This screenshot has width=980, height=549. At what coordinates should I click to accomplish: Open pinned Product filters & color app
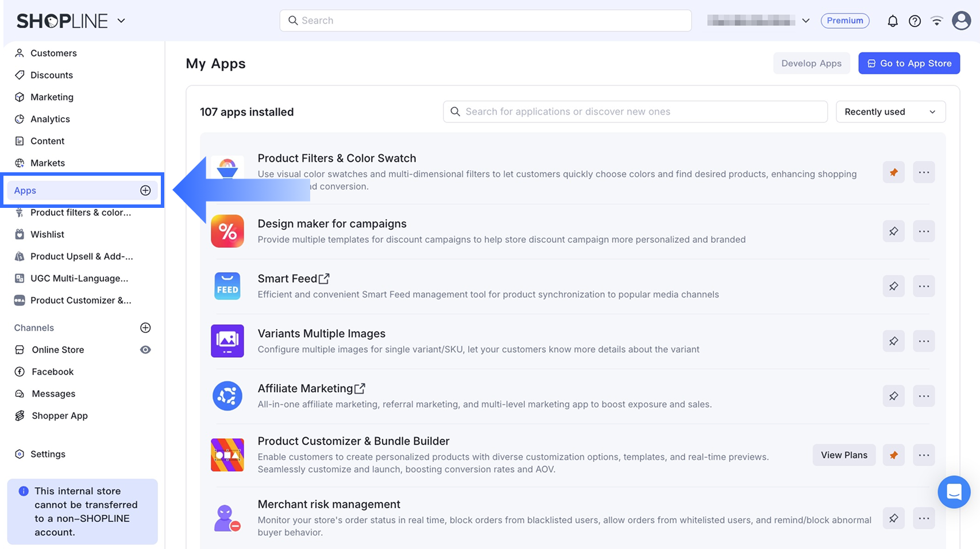coord(82,212)
